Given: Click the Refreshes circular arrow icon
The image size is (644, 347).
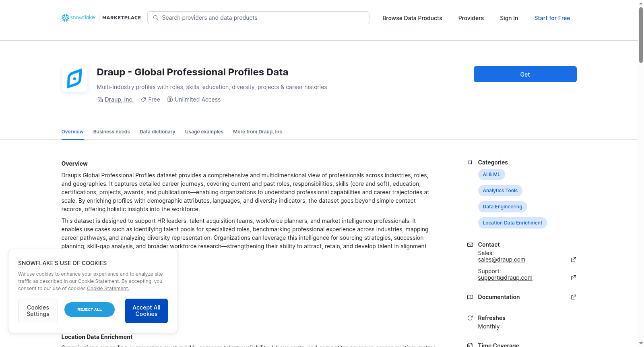Looking at the screenshot, I should click(470, 318).
